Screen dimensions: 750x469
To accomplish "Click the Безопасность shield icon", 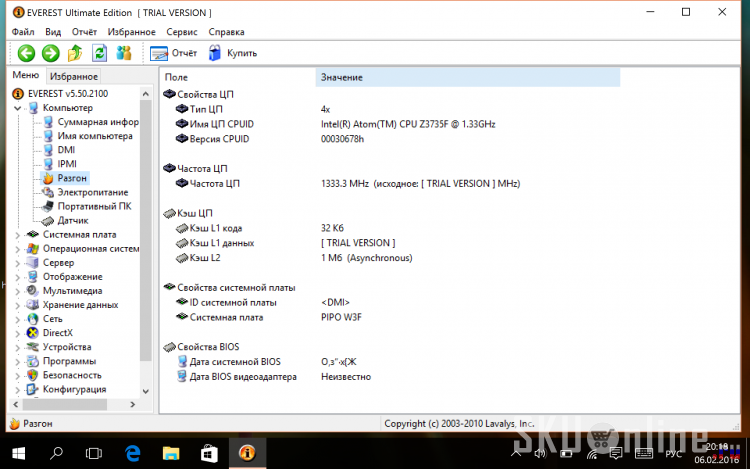I will click(33, 375).
